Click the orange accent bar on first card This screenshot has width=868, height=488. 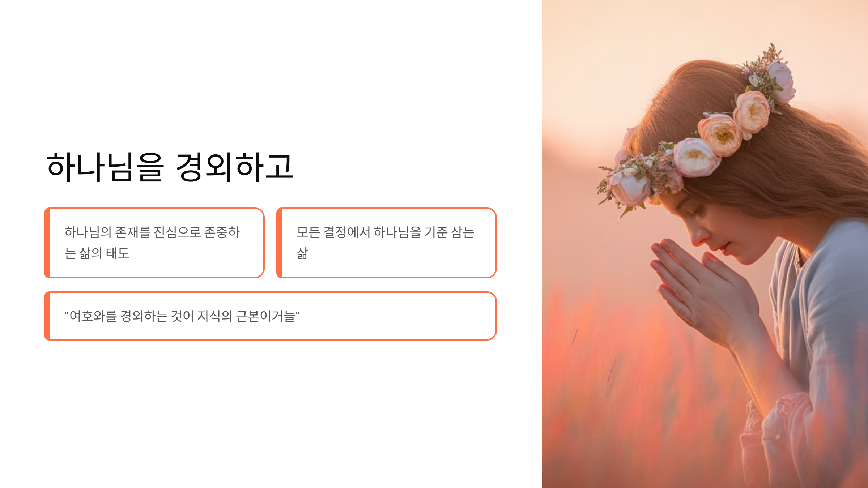click(x=47, y=243)
